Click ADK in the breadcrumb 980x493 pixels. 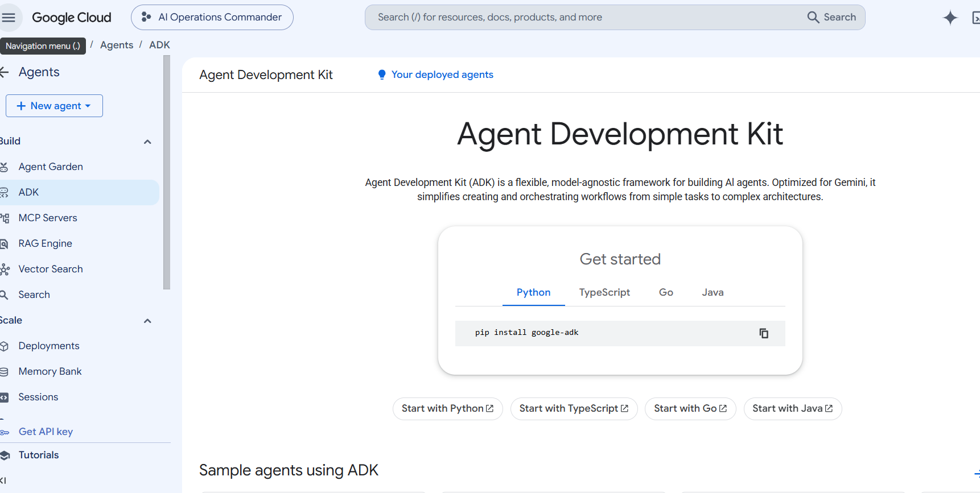(x=159, y=45)
